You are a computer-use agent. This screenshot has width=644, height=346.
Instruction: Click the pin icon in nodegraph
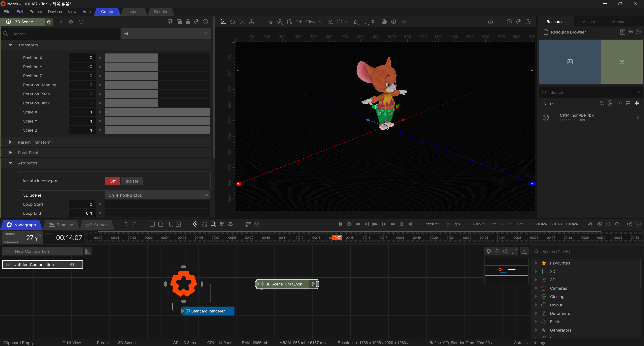tap(489, 251)
